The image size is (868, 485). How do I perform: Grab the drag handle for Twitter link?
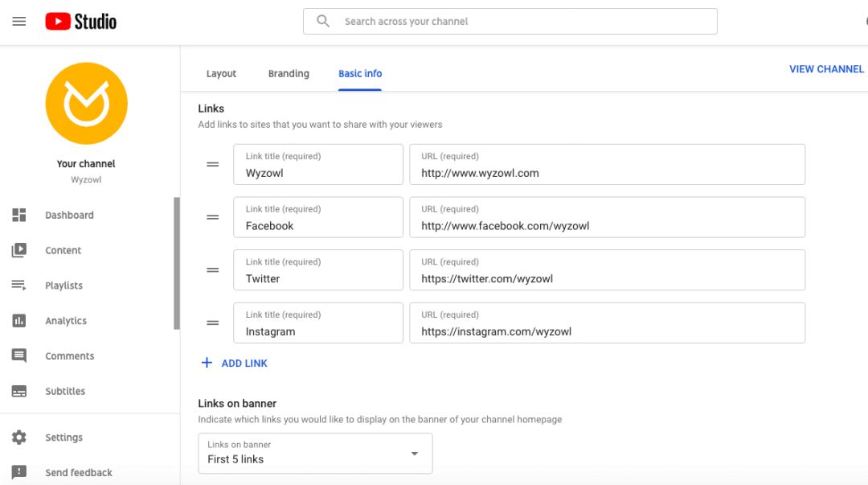pyautogui.click(x=212, y=270)
